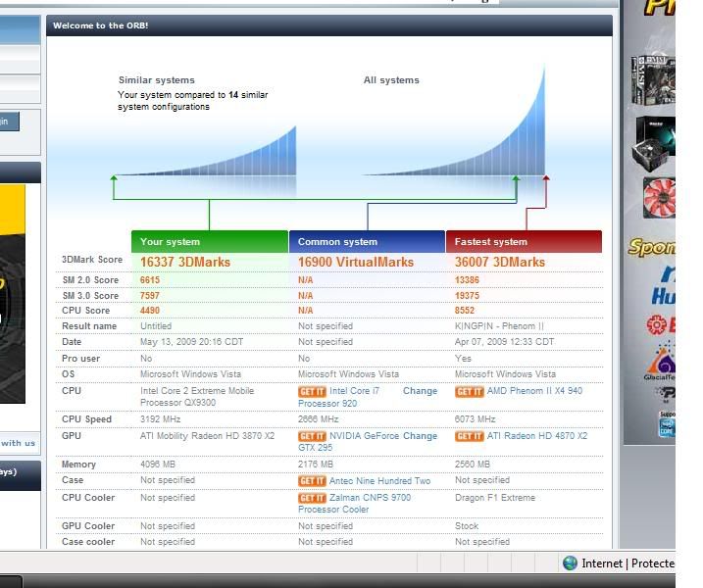Click the Internet zone globe icon in status bar
This screenshot has width=703, height=588.
[570, 563]
